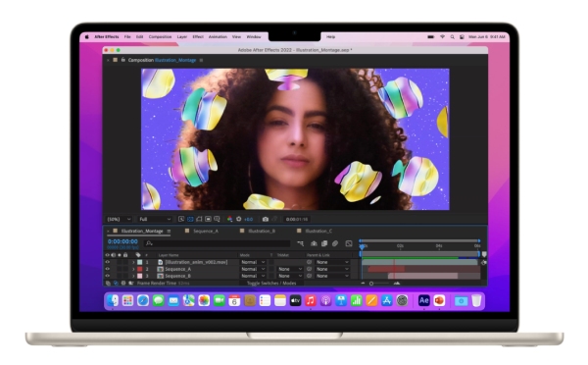Viewport: 588px width, 365px height.
Task: Hide the Illustration_anim_v002.mov layer eye
Action: coord(108,262)
